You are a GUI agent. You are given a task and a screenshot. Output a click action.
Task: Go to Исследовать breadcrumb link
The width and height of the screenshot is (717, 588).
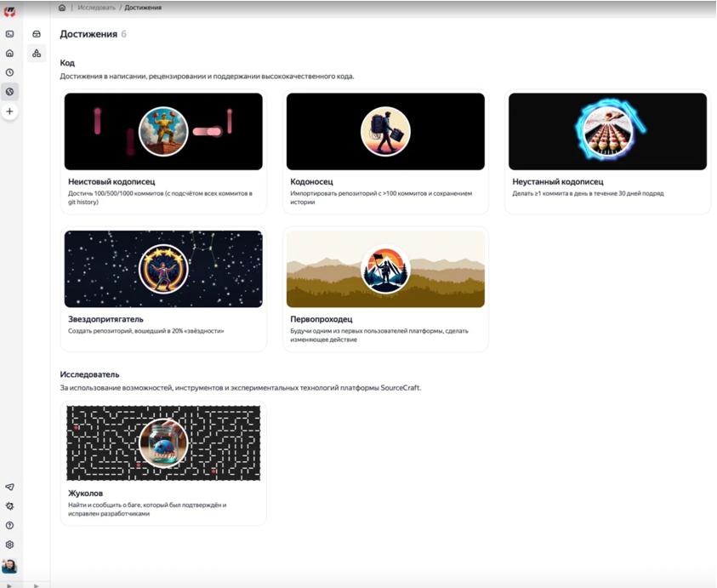click(98, 8)
